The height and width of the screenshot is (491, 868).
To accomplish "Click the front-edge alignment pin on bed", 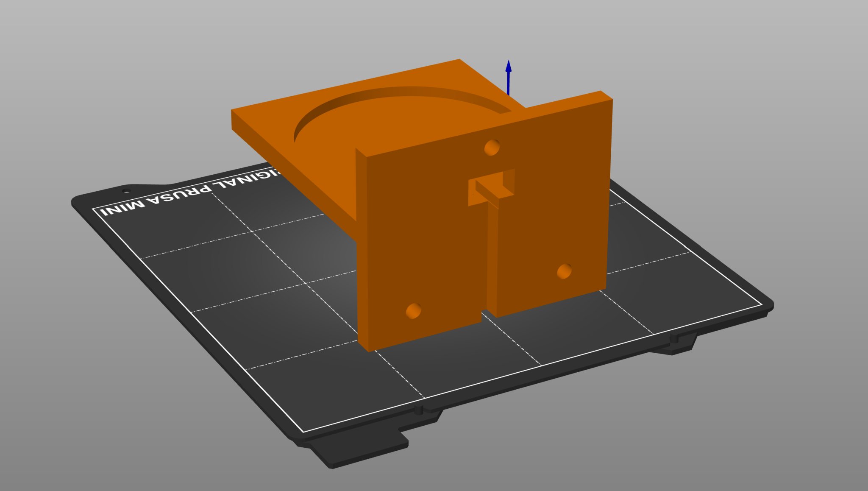I will pyautogui.click(x=419, y=410).
